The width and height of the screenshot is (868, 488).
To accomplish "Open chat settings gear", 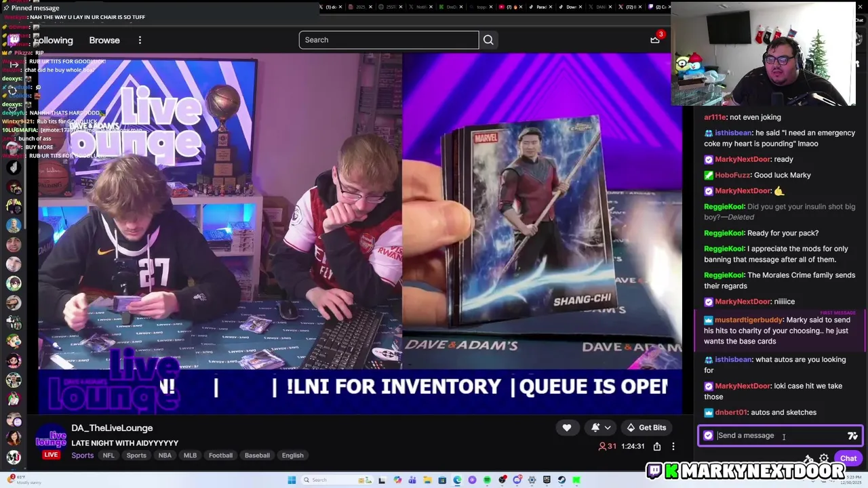I will click(824, 458).
